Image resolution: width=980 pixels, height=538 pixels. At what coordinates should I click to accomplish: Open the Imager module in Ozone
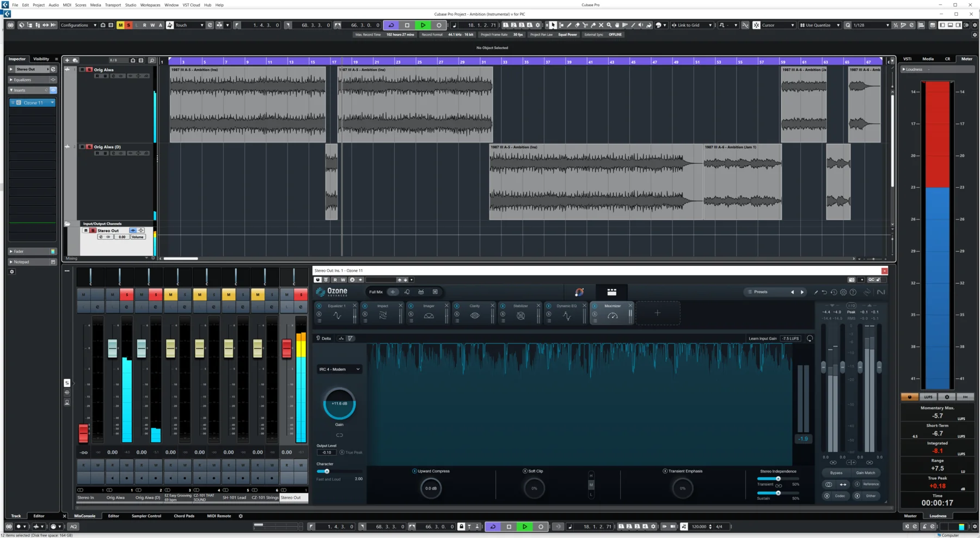(x=428, y=306)
